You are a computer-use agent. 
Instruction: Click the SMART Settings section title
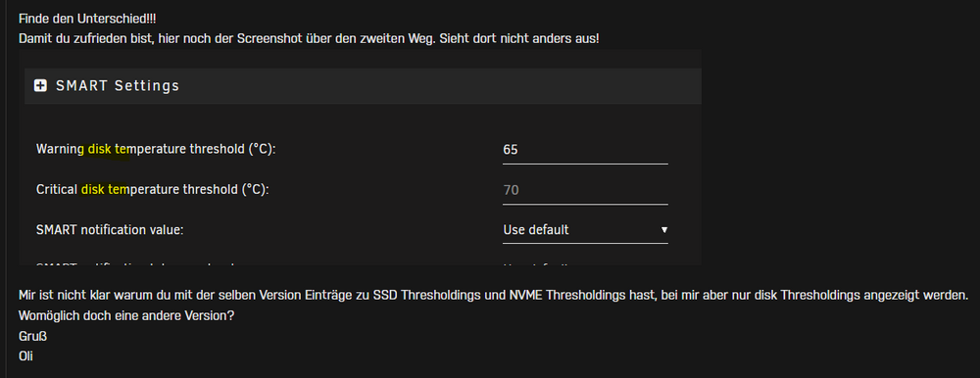(118, 86)
